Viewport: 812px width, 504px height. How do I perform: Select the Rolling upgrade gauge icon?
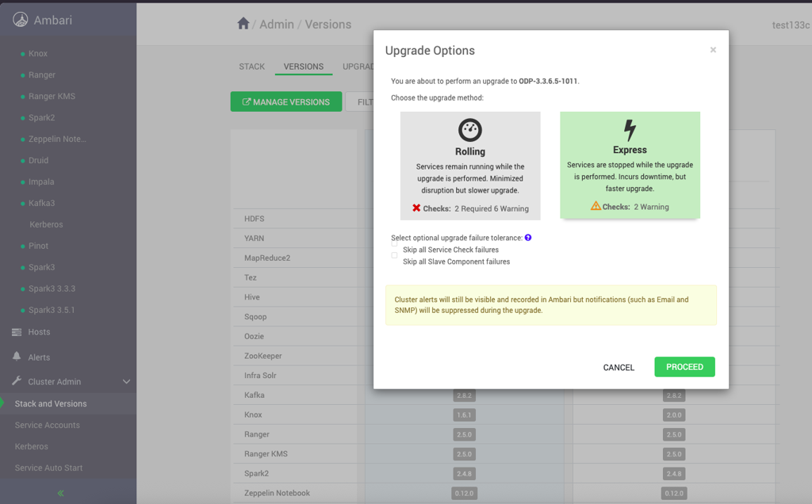click(x=469, y=130)
